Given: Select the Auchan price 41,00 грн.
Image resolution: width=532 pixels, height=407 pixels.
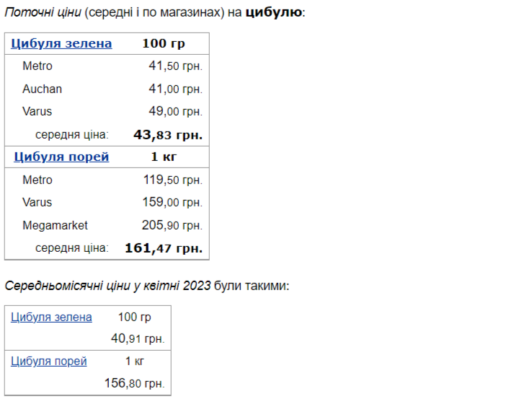Looking at the screenshot, I should pos(175,89).
